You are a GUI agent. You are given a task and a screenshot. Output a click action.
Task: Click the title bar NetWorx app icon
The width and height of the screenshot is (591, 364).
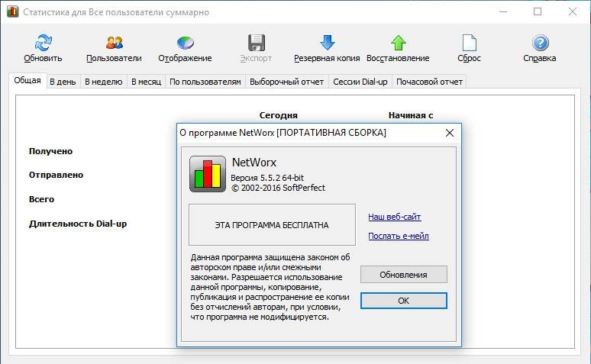pos(12,11)
